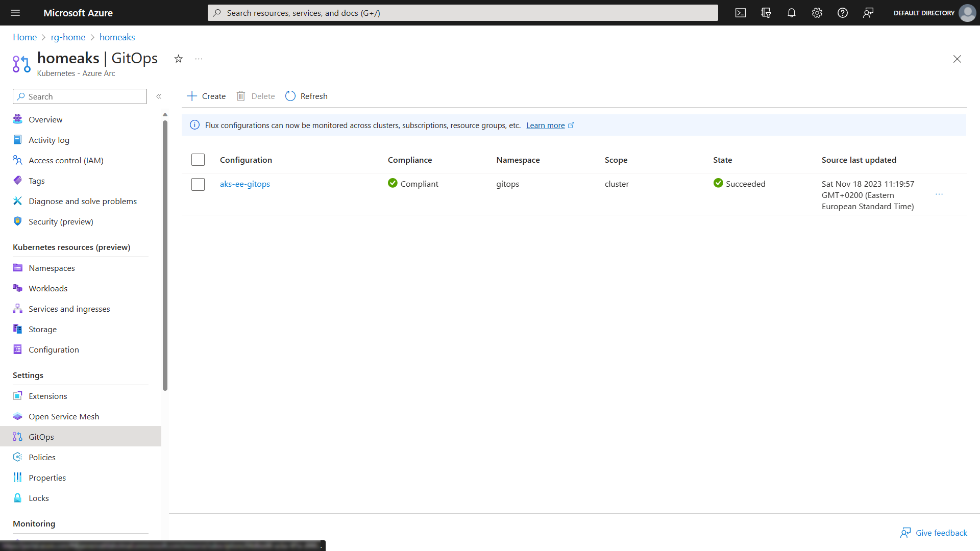Click the global search resources field
Image resolution: width=980 pixels, height=551 pixels.
(462, 13)
